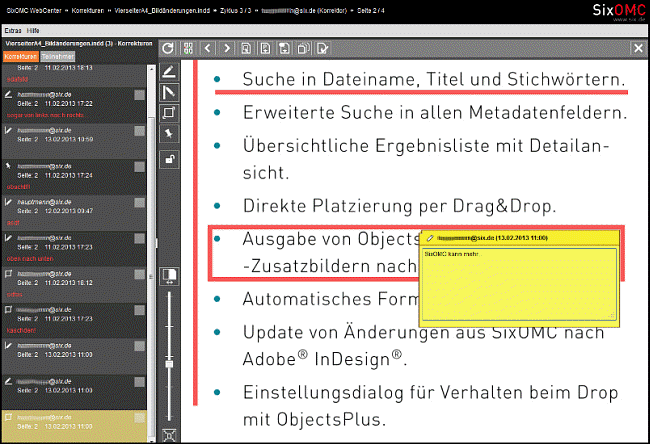
Task: Click the line icon of the 12.02.2013 09:47 entry
Action: 8,202
